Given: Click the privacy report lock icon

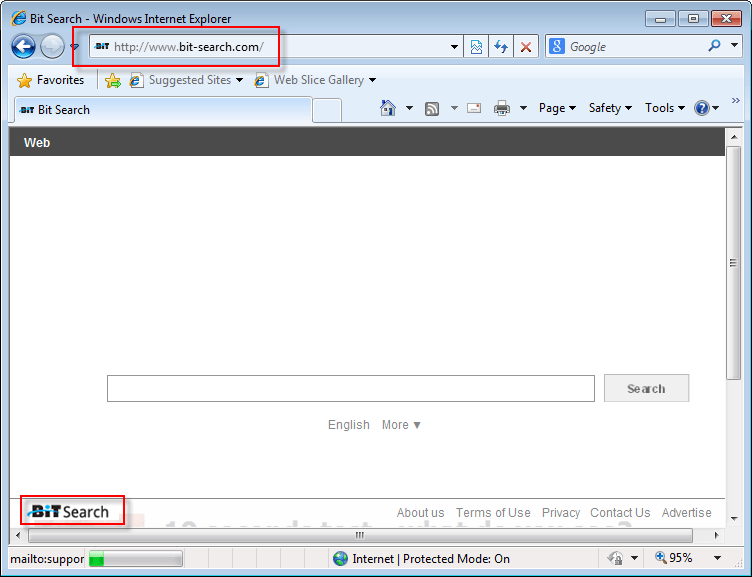Looking at the screenshot, I should point(616,558).
